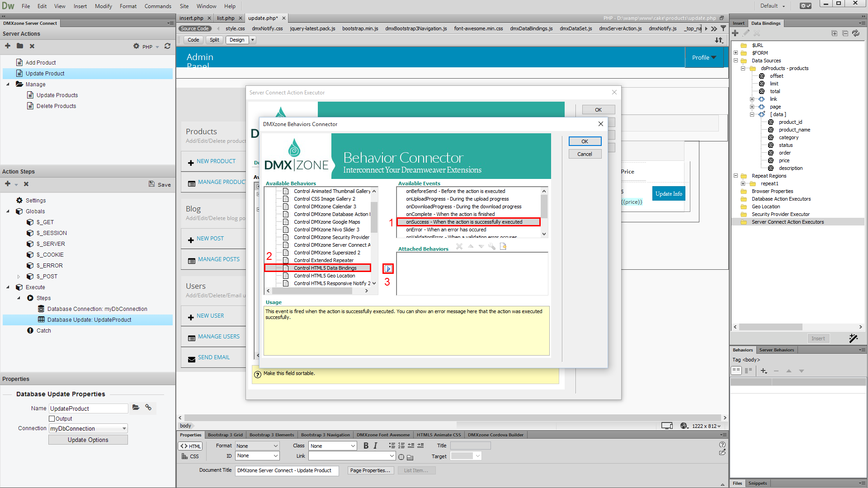Open the Modify menu
The image size is (868, 488).
103,6
